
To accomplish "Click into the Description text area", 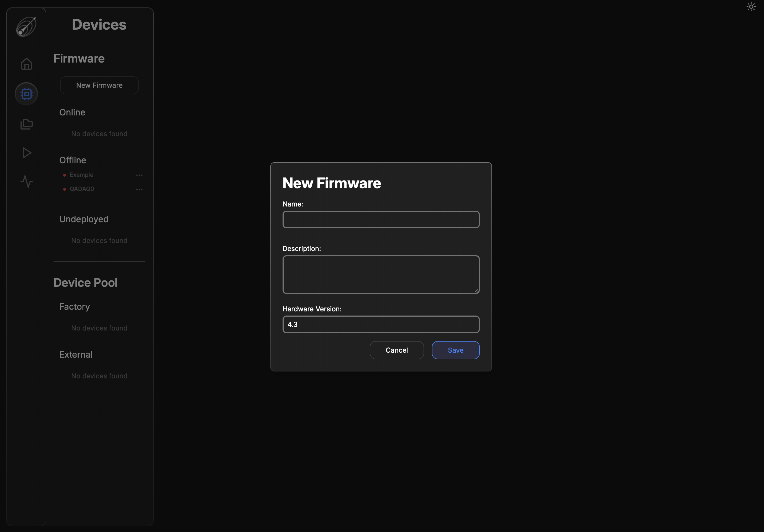I will point(381,274).
